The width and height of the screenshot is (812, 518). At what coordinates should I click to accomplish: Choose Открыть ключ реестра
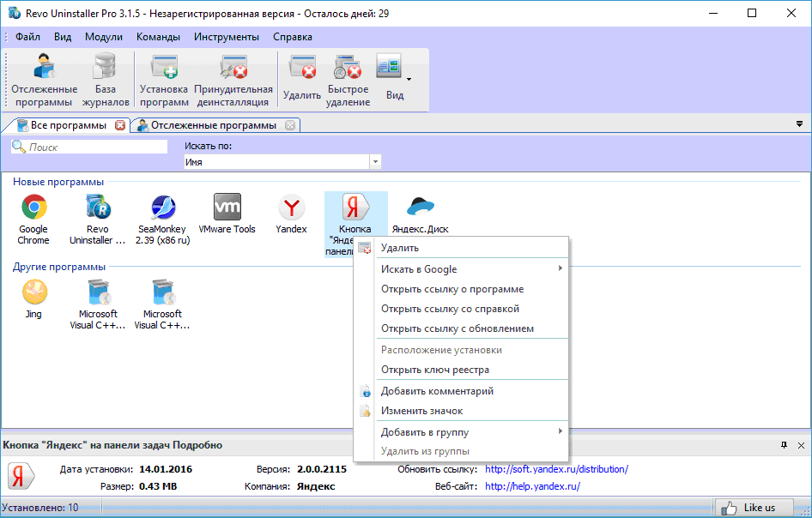(461, 370)
